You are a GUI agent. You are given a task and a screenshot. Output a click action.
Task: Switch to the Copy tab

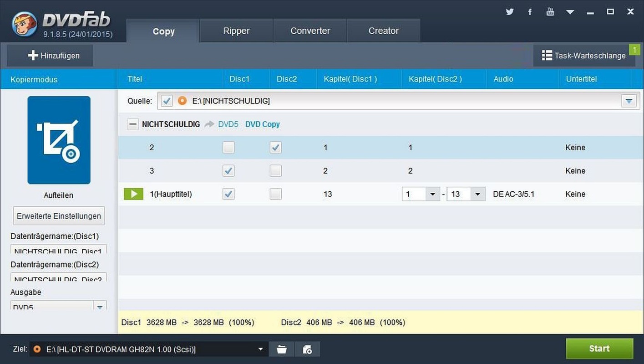point(163,31)
